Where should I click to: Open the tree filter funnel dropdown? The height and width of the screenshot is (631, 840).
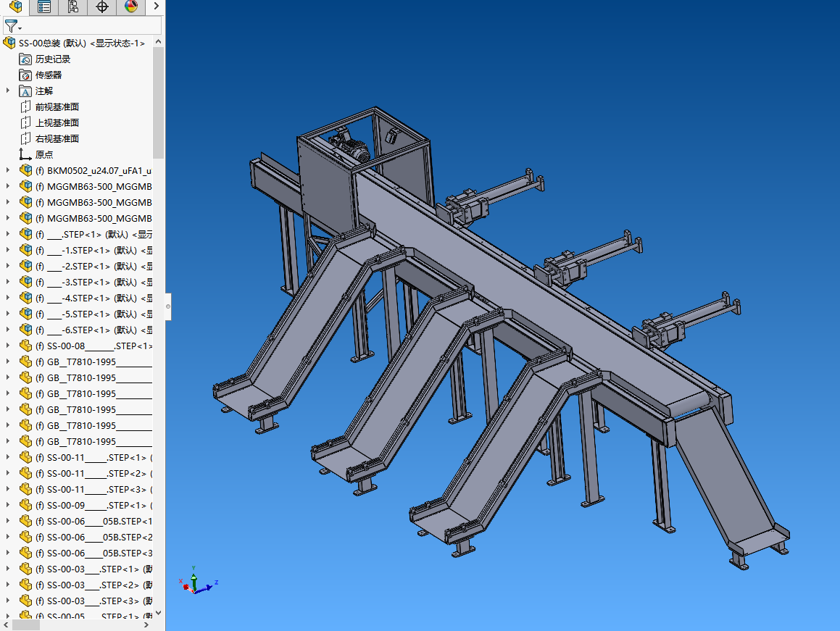click(13, 27)
